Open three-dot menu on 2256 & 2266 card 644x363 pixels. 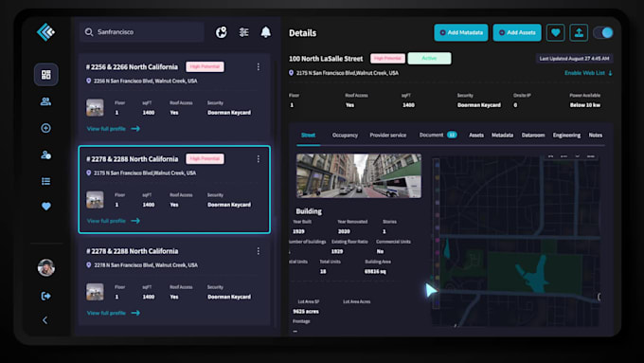click(x=258, y=66)
